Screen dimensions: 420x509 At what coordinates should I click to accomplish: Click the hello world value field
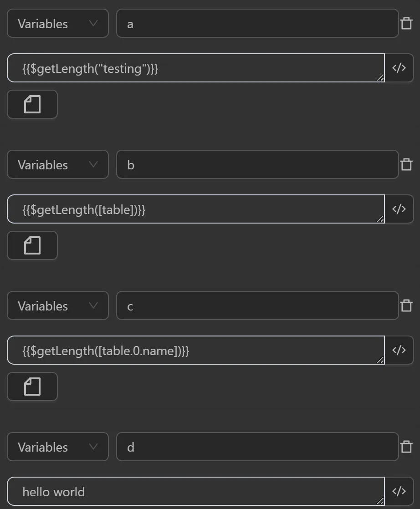pos(196,491)
